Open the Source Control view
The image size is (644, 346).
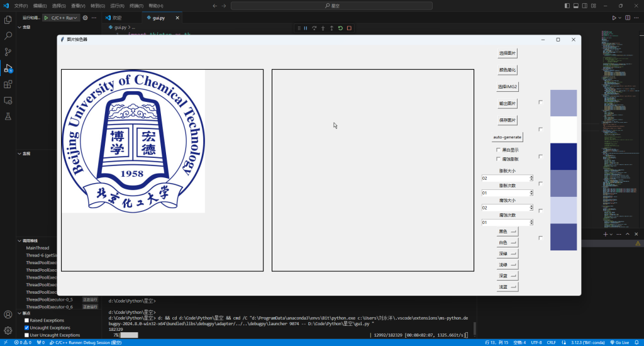[8, 52]
